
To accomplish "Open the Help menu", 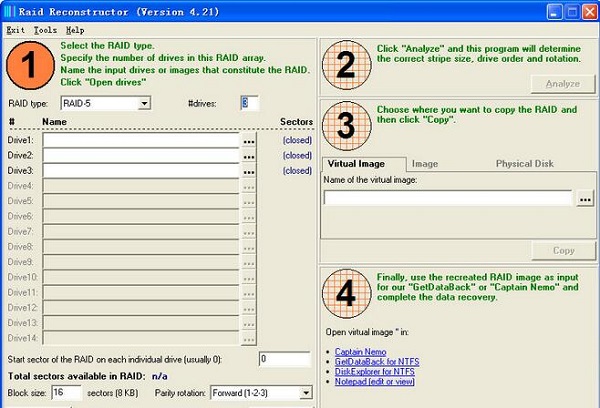I will coord(75,30).
